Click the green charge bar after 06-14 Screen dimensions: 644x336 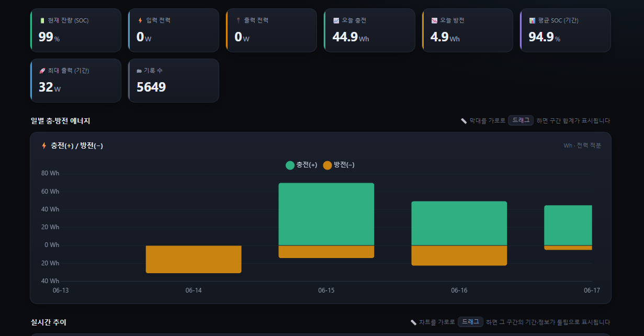pos(326,214)
